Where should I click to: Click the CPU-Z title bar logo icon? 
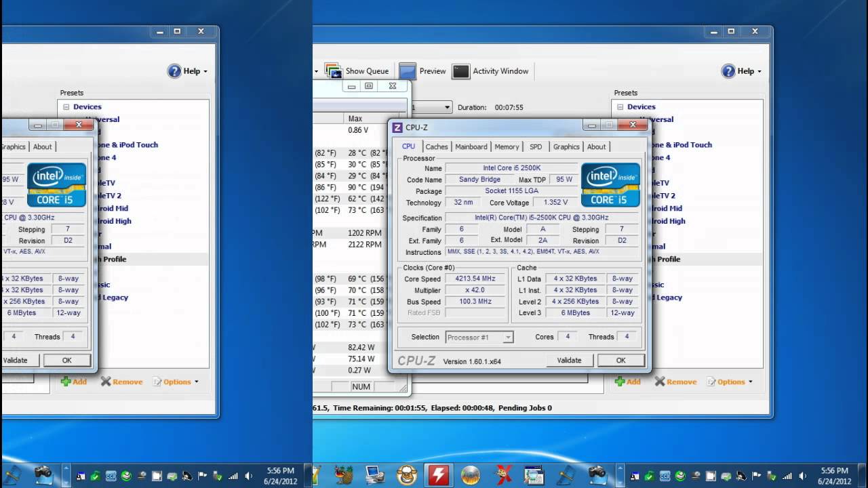(397, 127)
